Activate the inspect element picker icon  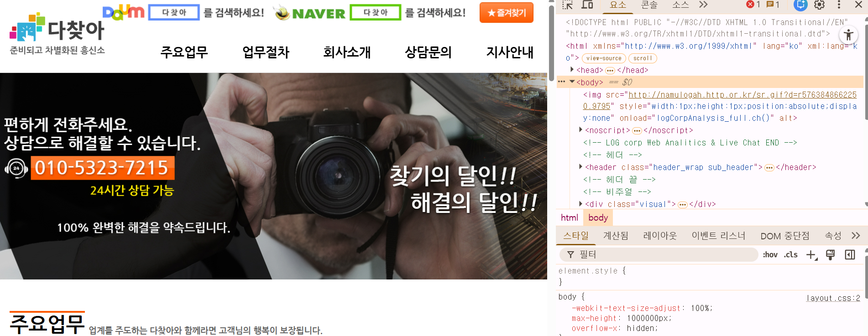click(x=567, y=5)
